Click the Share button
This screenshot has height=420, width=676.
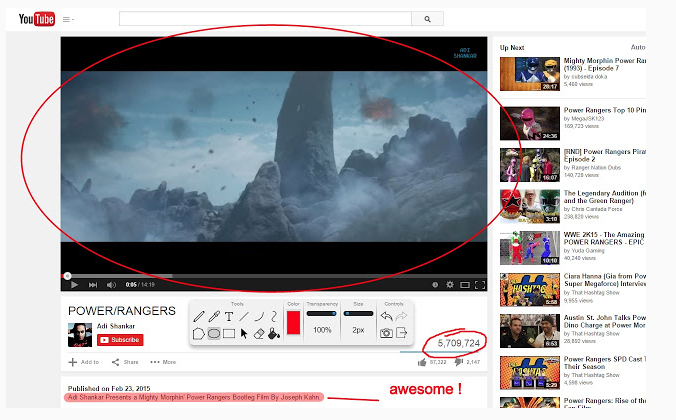click(x=125, y=362)
